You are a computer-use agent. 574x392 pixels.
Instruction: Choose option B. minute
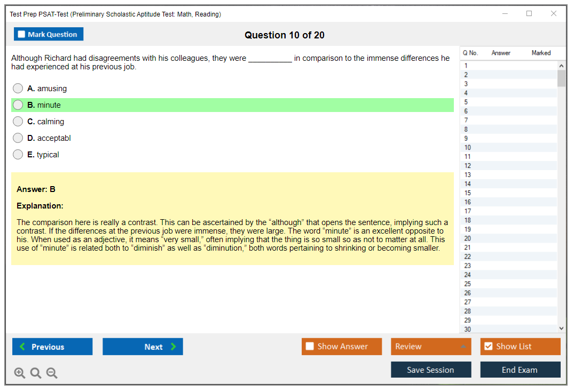click(x=18, y=105)
